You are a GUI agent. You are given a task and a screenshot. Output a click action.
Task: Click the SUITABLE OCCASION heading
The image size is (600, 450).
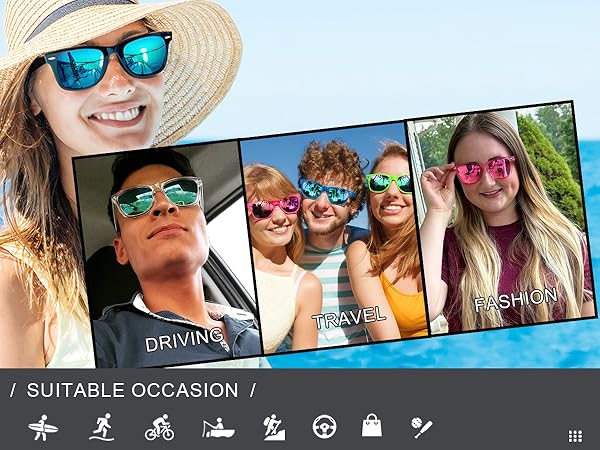[x=132, y=390]
